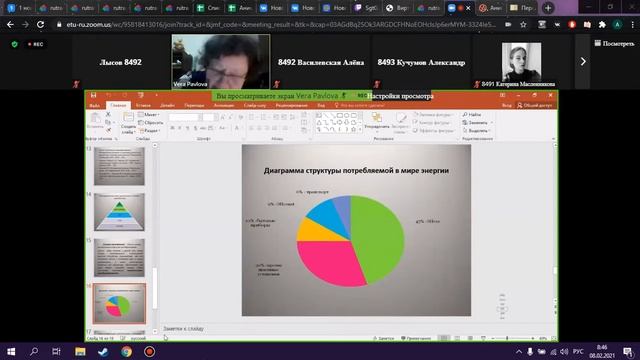The image size is (640, 360).
Task: Open File Explorer from the taskbar
Action: coord(80,351)
